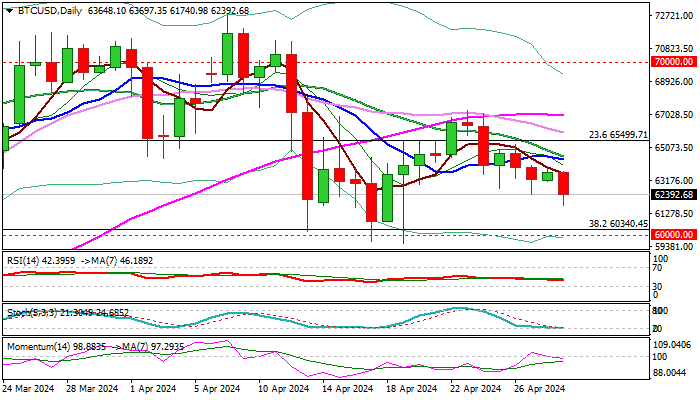Click the 18 Apr 2024 date label
700x400 pixels.
click(x=411, y=389)
